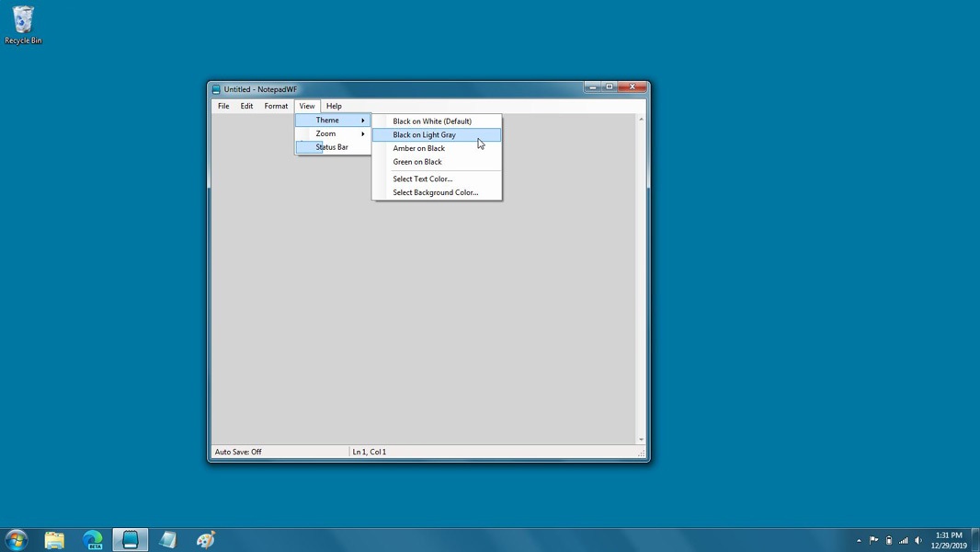Image resolution: width=980 pixels, height=552 pixels.
Task: Open the File menu
Action: (223, 106)
